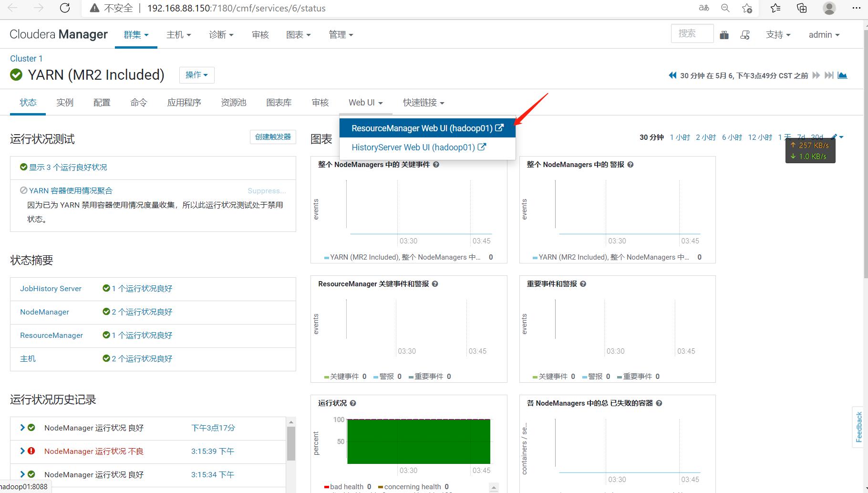Switch to the 图表库 tab
The image size is (868, 493).
click(279, 103)
